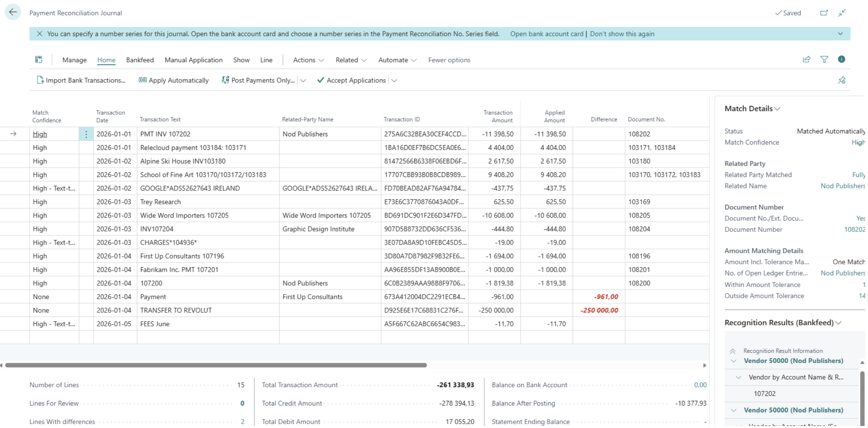Collapse the page with the shrink icon
This screenshot has height=428, width=868.
coord(842,13)
